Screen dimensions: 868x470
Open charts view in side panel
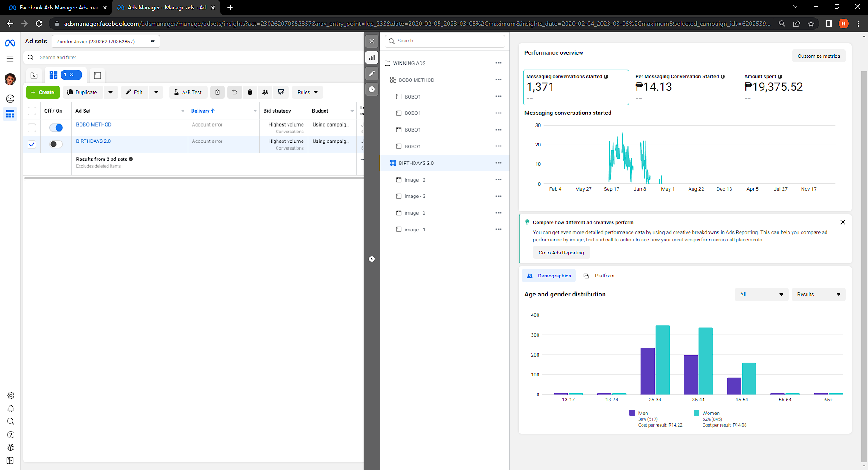[x=372, y=57]
